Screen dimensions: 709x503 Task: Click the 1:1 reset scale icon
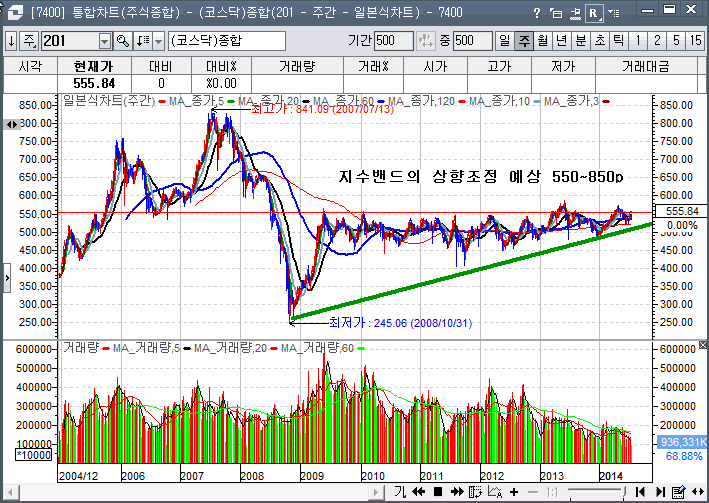click(552, 492)
